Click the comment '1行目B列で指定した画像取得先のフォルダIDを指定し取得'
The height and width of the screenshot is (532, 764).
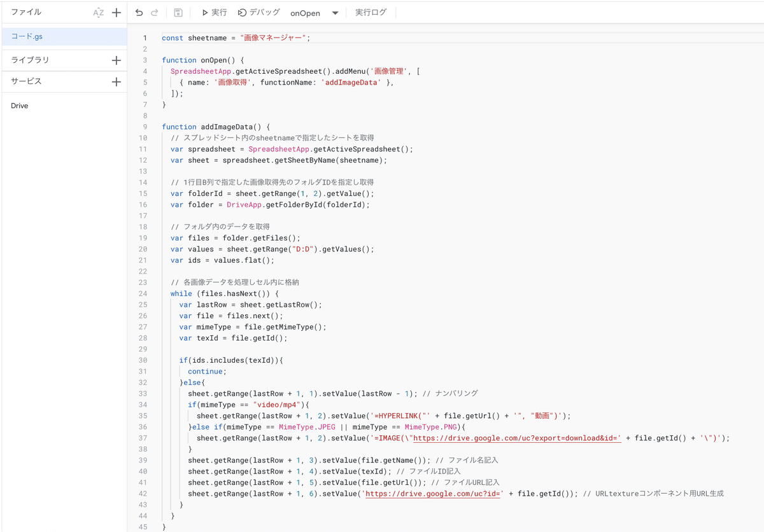(272, 182)
